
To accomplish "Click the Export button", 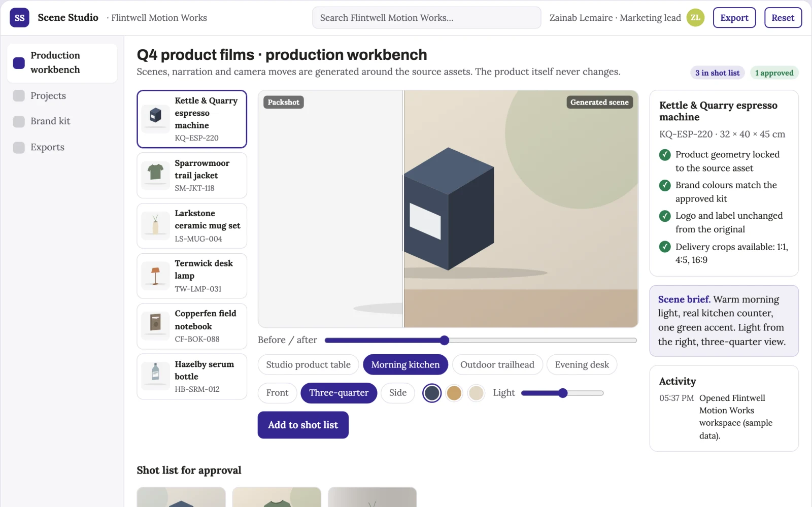I will [734, 18].
